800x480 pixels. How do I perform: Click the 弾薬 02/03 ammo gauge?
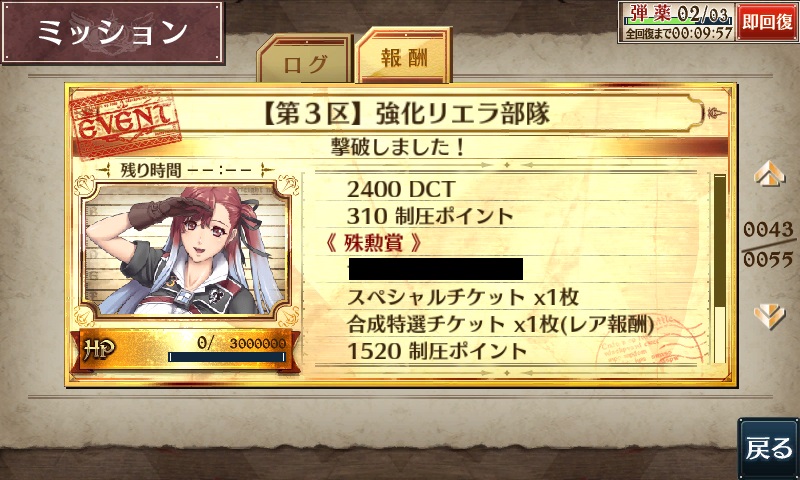tap(677, 14)
